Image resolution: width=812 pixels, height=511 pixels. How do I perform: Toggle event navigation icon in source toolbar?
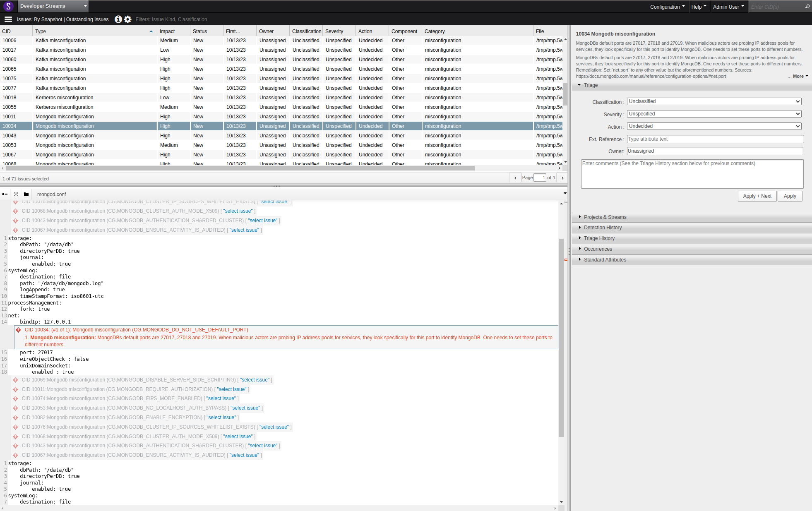pyautogui.click(x=5, y=194)
